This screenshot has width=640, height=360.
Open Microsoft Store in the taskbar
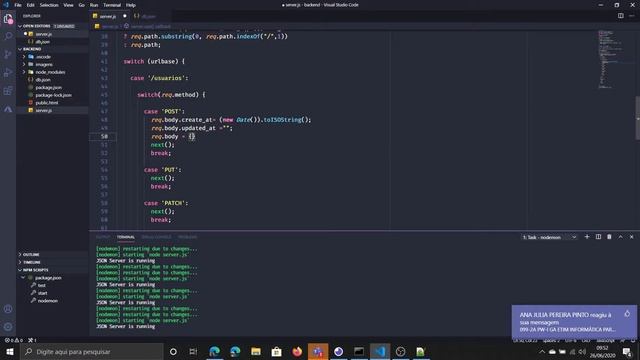276,351
